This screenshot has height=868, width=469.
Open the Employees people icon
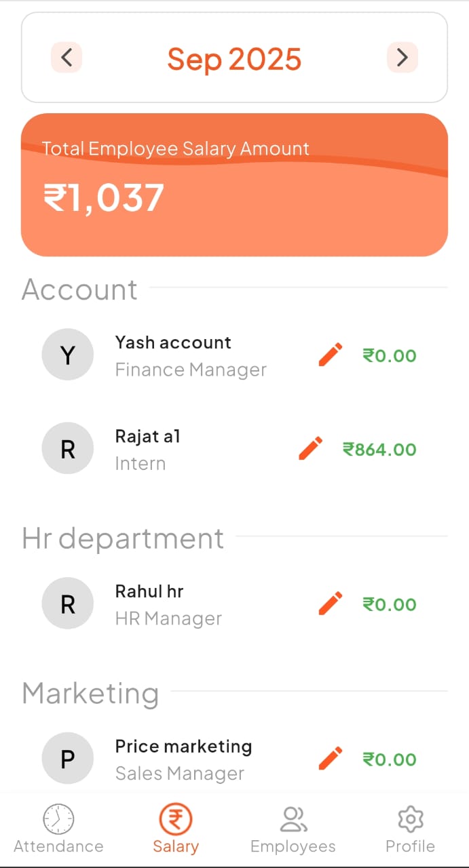[293, 819]
